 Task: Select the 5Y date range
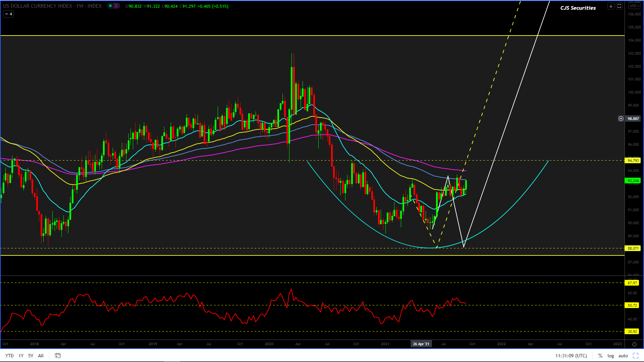tap(31, 356)
